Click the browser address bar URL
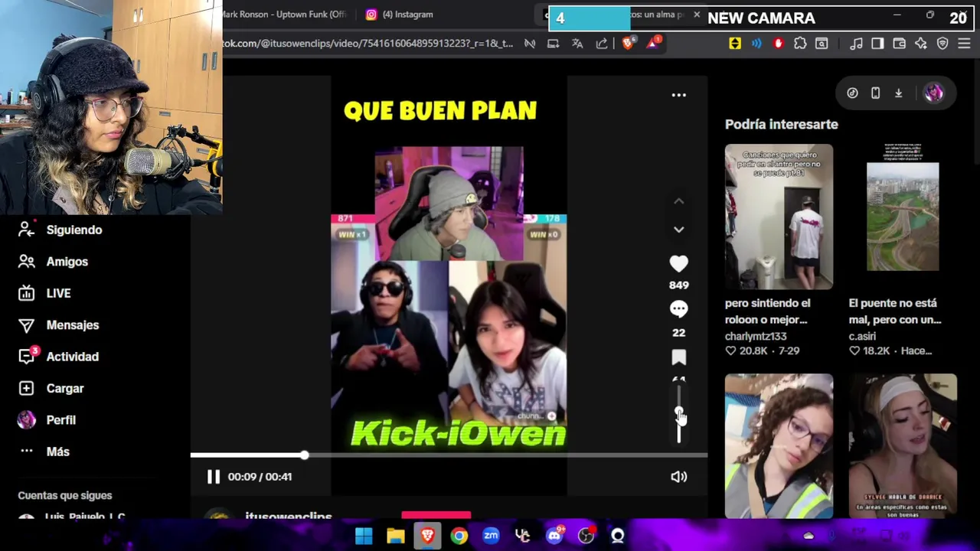 tap(367, 44)
